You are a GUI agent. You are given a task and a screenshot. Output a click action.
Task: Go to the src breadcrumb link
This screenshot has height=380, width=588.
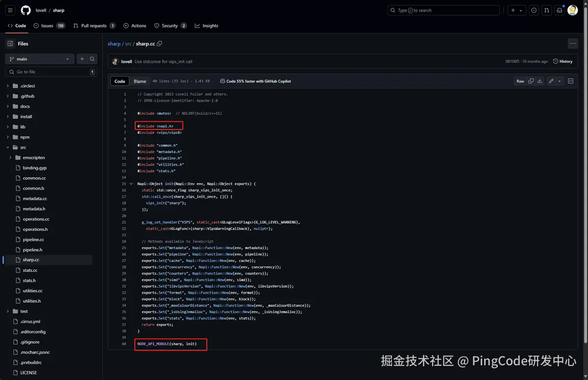tap(128, 44)
